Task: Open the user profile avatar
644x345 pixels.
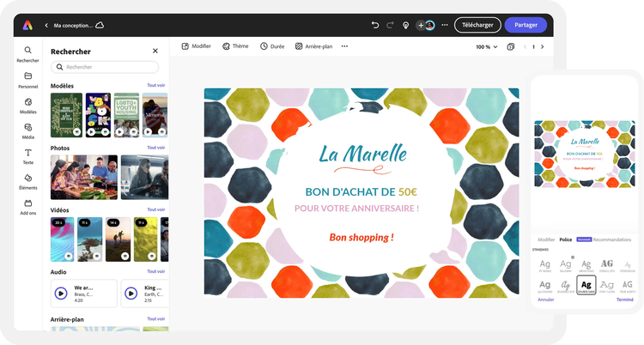Action: (x=429, y=26)
